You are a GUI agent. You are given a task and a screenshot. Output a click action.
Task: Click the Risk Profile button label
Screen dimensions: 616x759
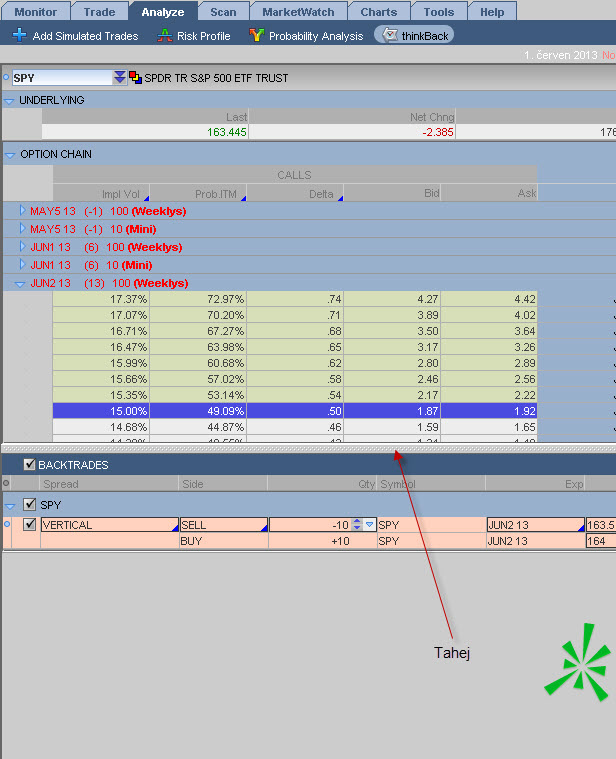203,36
